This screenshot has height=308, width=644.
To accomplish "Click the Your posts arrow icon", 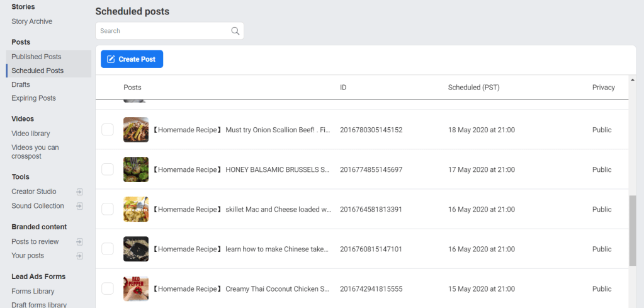I will (79, 256).
